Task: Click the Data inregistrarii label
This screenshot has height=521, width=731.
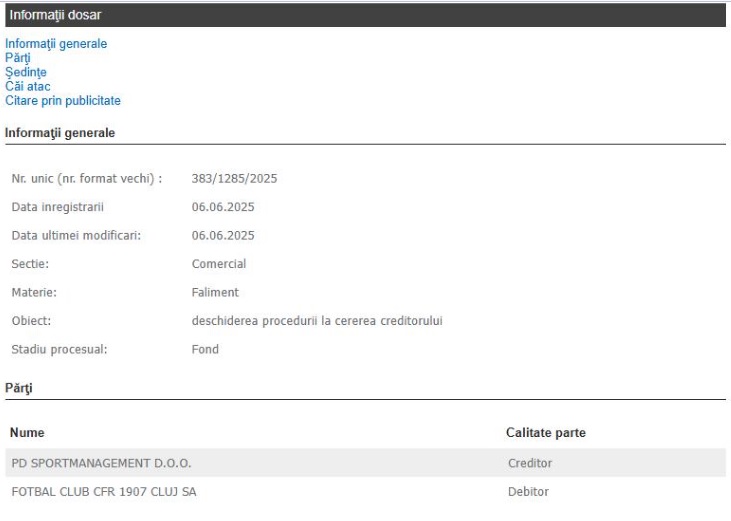Action: 57,207
